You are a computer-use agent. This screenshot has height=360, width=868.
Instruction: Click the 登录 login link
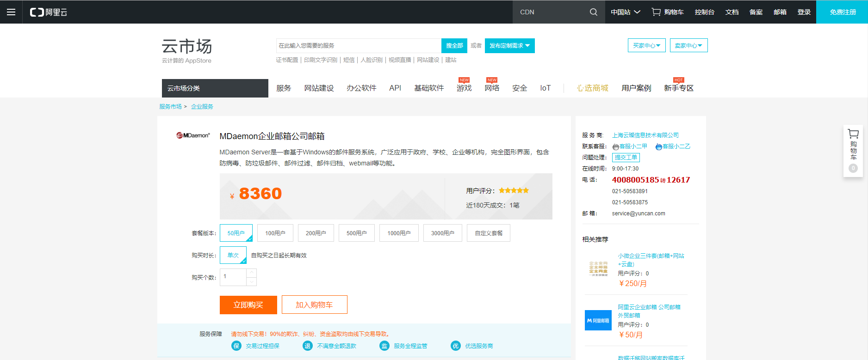click(804, 12)
